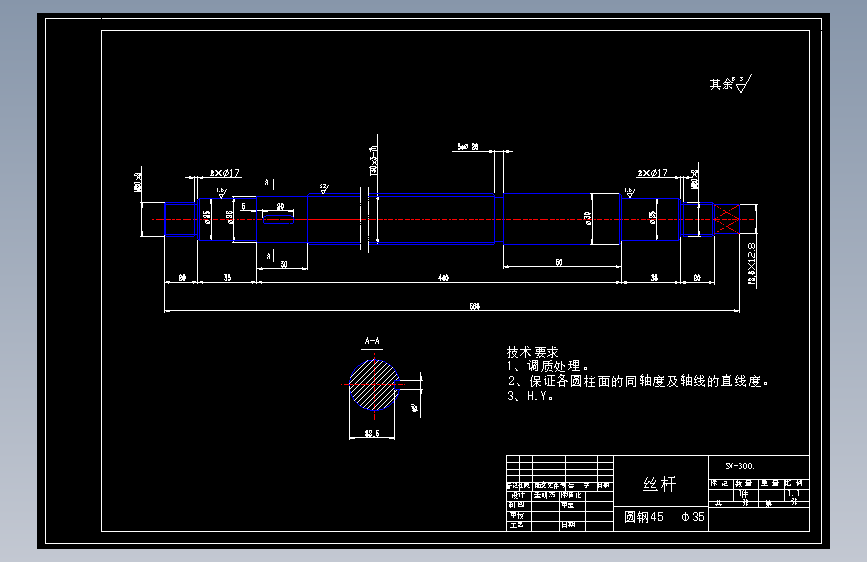The image size is (867, 562).
Task: Click the '1:1' scale value in title block
Action: pyautogui.click(x=793, y=493)
